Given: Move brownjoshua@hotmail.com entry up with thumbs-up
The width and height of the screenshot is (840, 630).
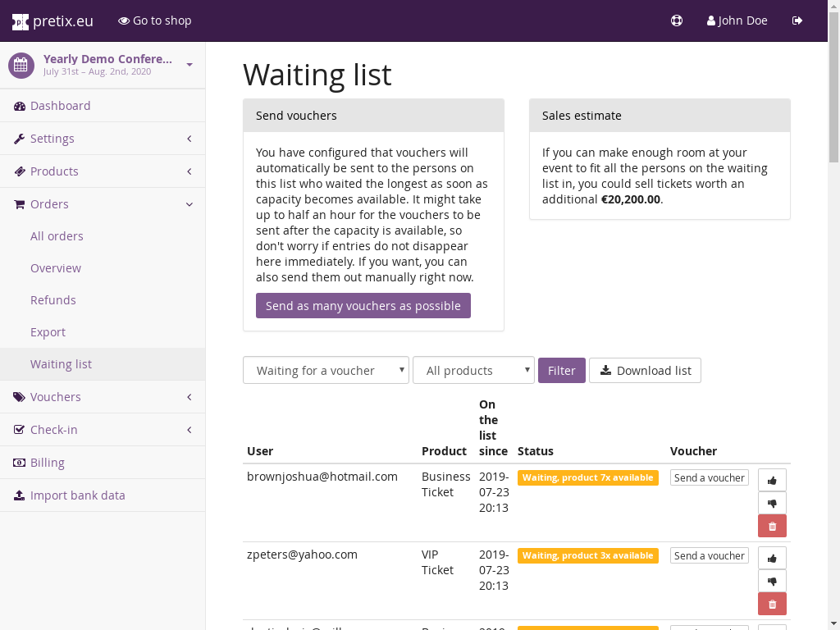Looking at the screenshot, I should (772, 480).
